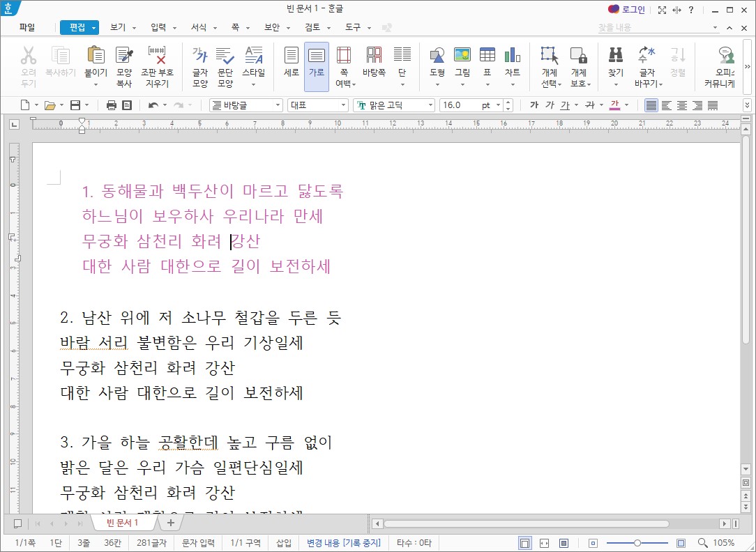Image resolution: width=756 pixels, height=552 pixels.
Task: Click the print icon
Action: tap(112, 105)
